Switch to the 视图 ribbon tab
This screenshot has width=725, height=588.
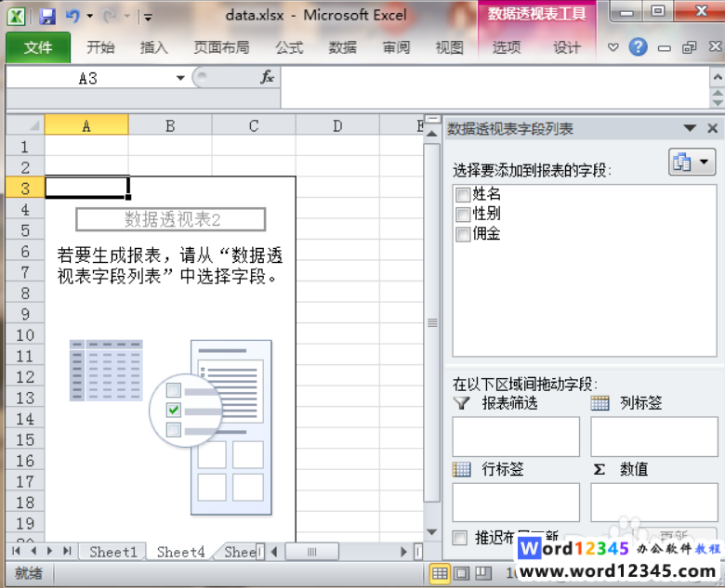point(450,47)
